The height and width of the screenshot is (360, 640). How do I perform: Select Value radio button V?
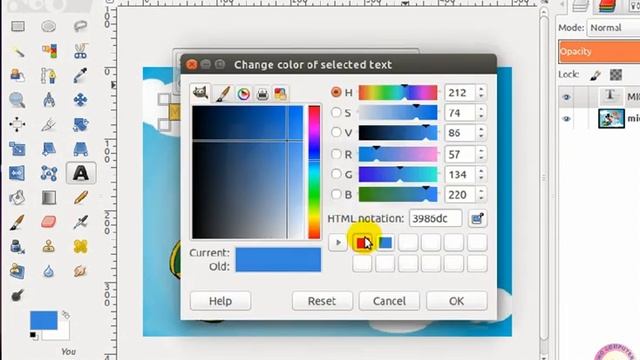(336, 132)
